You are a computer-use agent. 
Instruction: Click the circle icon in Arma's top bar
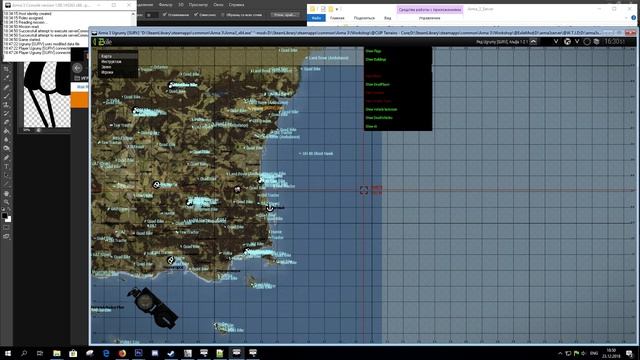coord(587,42)
